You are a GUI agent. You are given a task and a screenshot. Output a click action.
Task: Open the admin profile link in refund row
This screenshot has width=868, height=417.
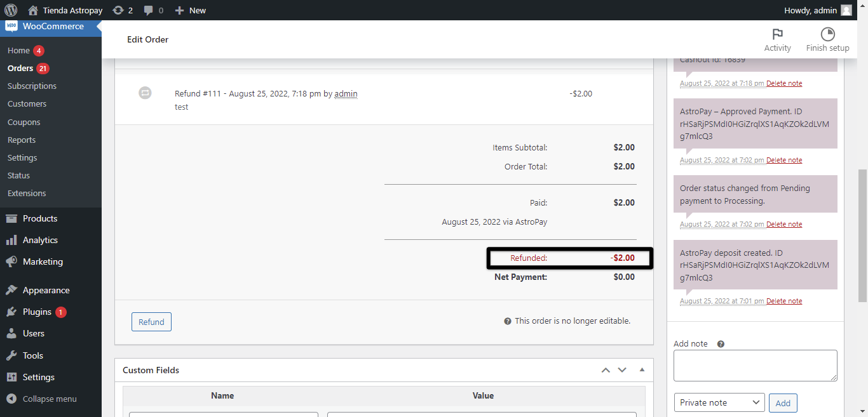click(x=346, y=93)
